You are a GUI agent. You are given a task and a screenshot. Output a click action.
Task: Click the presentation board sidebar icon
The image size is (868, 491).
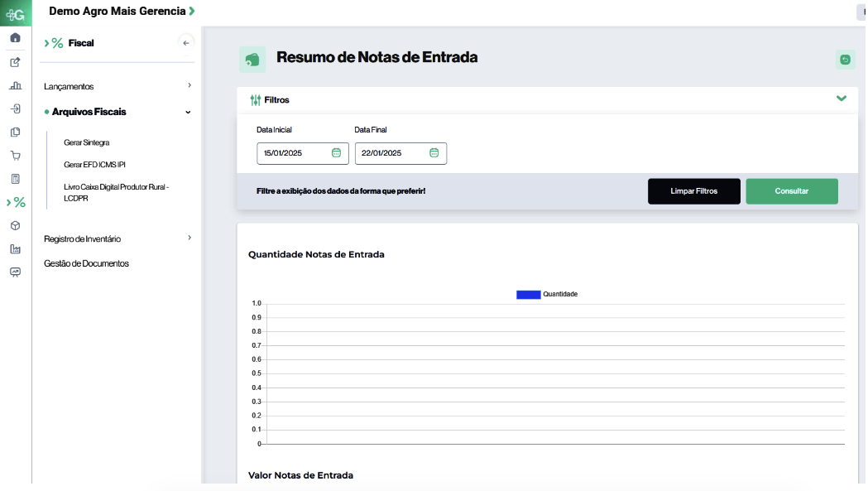pyautogui.click(x=15, y=272)
